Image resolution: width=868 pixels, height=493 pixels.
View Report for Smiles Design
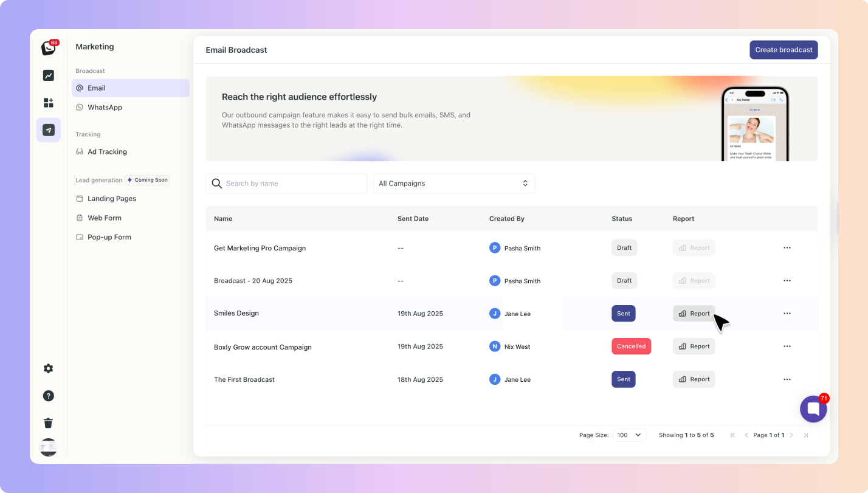694,314
